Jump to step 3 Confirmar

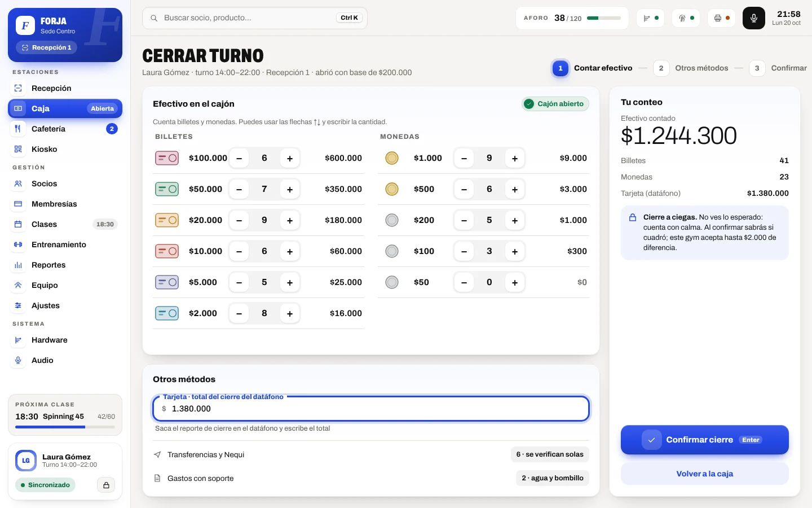coord(778,68)
